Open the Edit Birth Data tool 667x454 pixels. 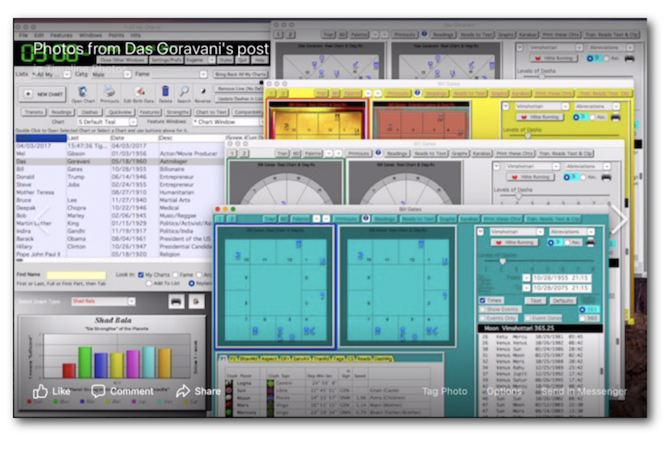coord(137,92)
